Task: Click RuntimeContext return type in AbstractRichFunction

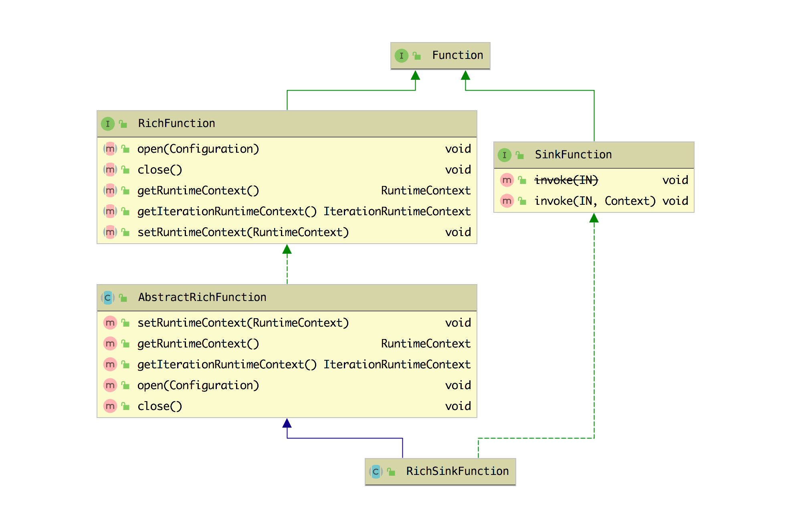Action: [x=426, y=344]
